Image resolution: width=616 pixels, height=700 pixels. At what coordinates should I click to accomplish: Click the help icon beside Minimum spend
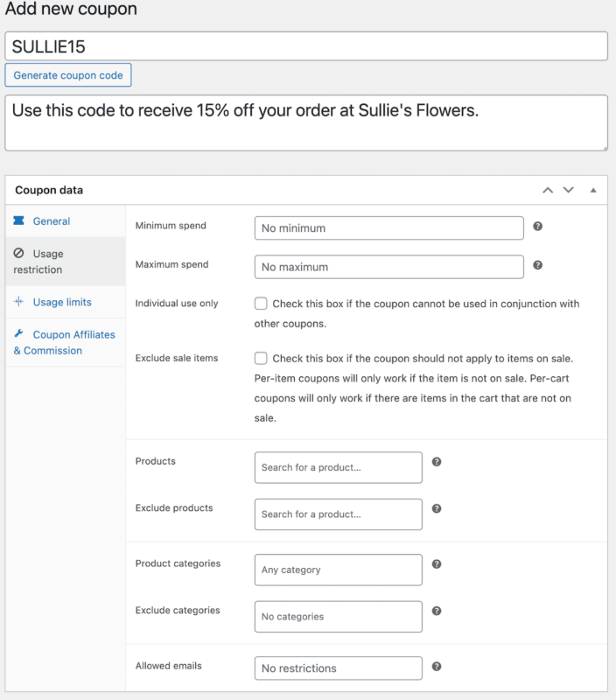(537, 227)
